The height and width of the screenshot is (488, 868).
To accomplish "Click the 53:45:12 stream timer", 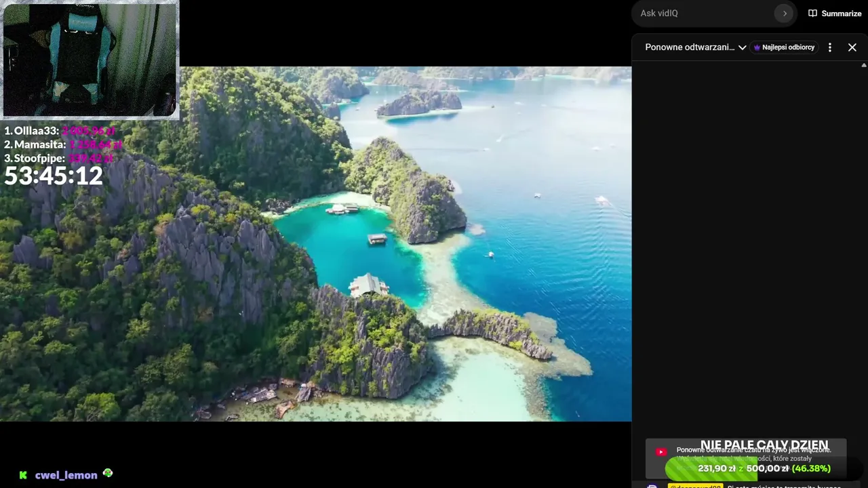I will [54, 176].
